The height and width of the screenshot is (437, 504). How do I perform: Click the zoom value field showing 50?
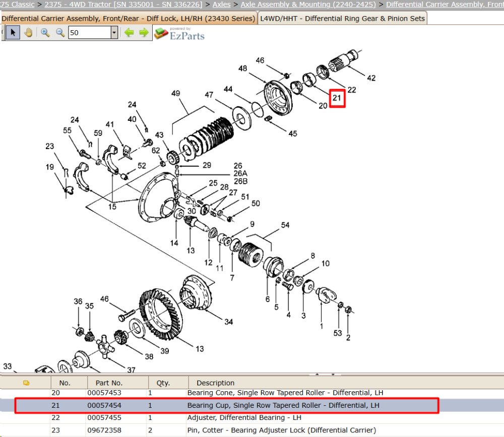pos(90,32)
